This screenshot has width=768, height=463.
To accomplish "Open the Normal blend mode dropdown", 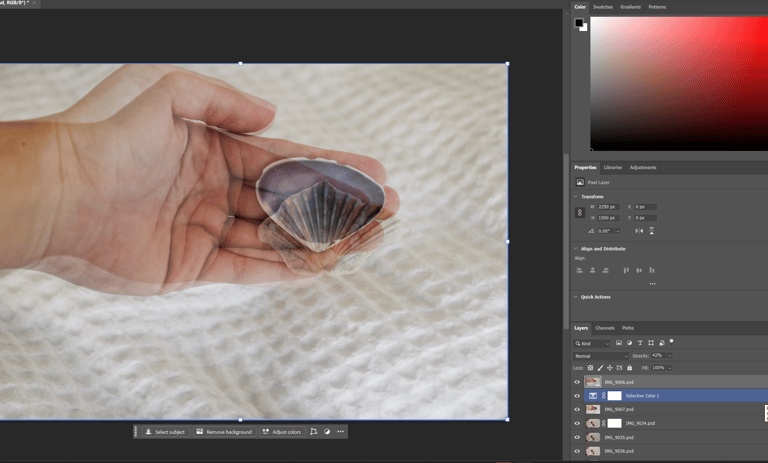I will tap(600, 355).
